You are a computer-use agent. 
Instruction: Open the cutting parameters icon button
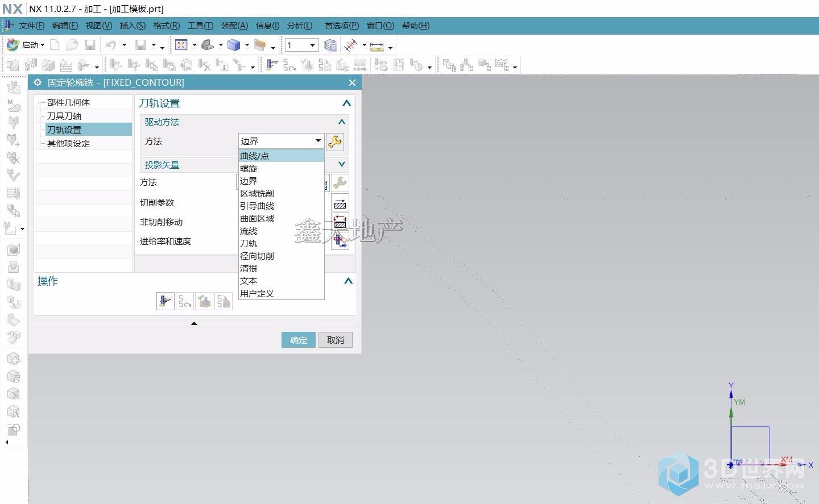pos(340,203)
